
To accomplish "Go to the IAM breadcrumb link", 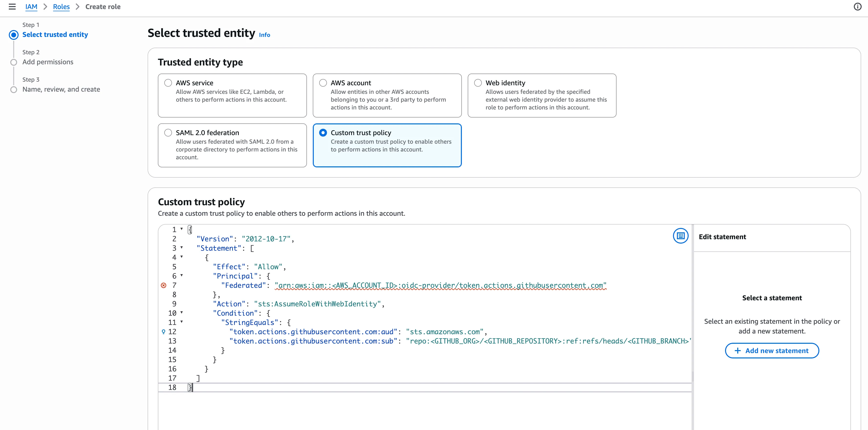I will click(31, 7).
